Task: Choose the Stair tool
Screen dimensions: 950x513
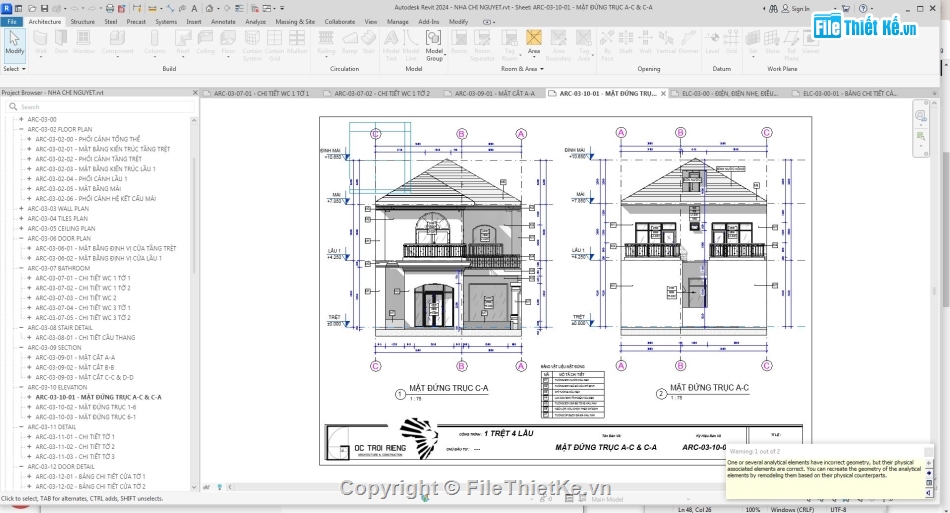Action: [x=368, y=42]
